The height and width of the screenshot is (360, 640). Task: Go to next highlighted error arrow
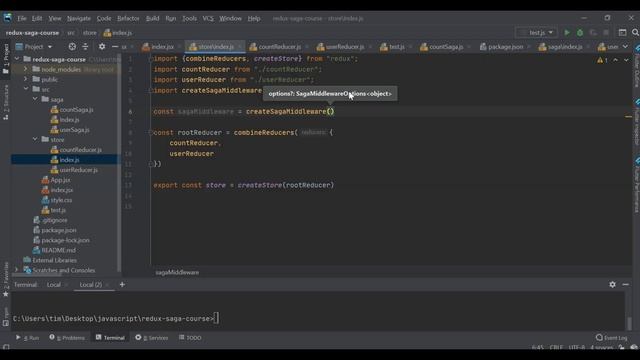(x=626, y=60)
